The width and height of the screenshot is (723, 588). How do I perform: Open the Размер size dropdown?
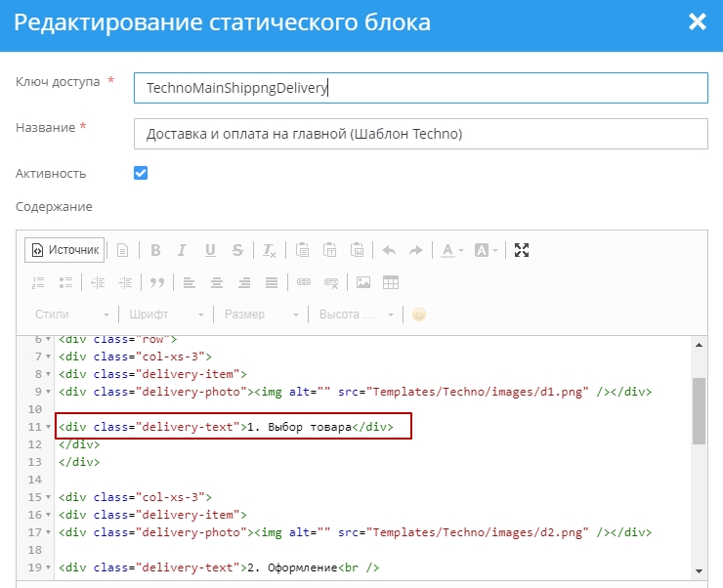[x=261, y=315]
